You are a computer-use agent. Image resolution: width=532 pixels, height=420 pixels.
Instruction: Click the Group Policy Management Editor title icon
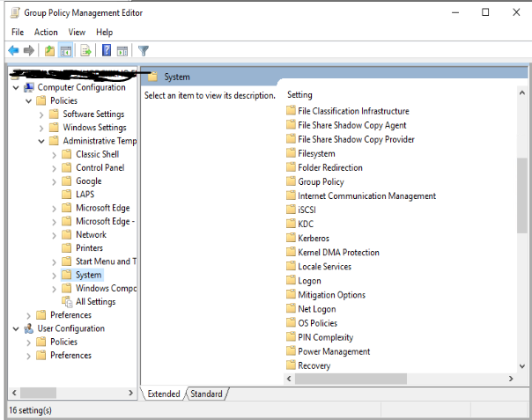click(x=15, y=12)
